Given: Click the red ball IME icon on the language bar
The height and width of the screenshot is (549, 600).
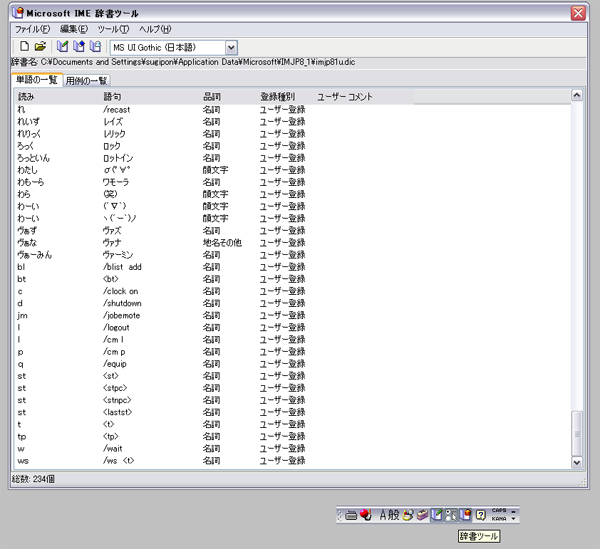Looking at the screenshot, I should coord(366,515).
